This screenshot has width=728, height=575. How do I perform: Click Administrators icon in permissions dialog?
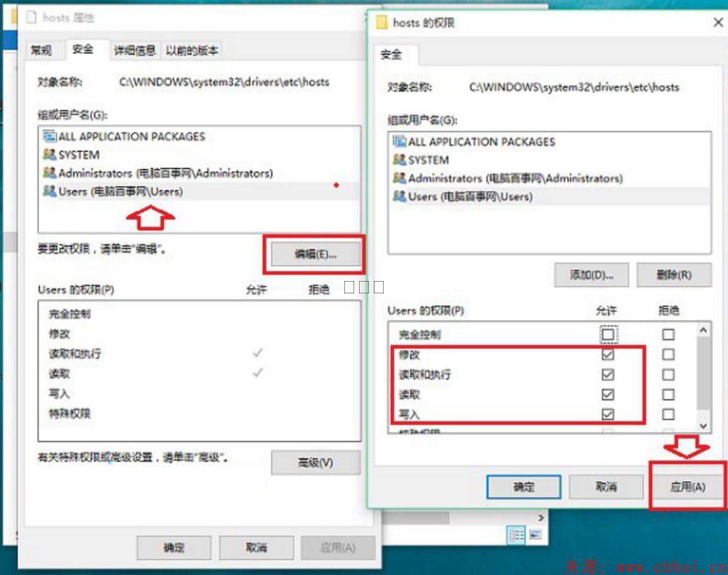[399, 178]
